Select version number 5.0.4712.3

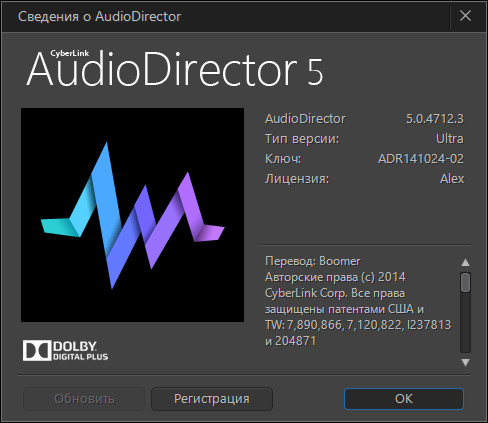coord(435,119)
